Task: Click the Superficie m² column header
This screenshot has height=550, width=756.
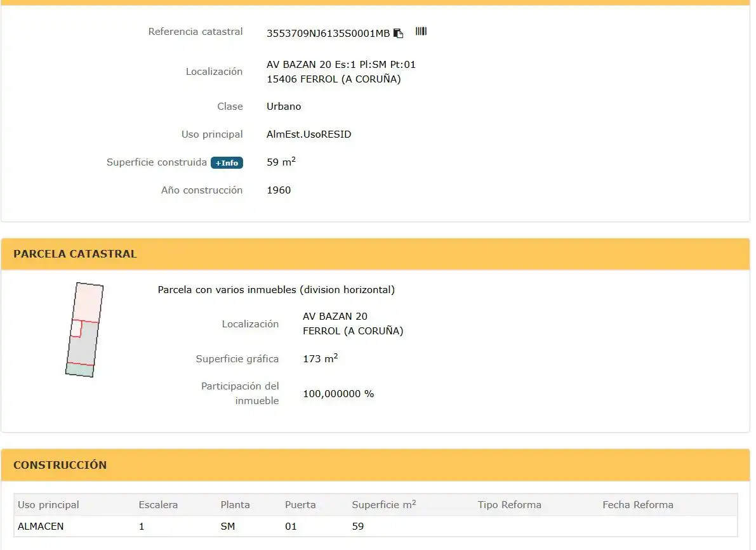Action: click(x=384, y=504)
